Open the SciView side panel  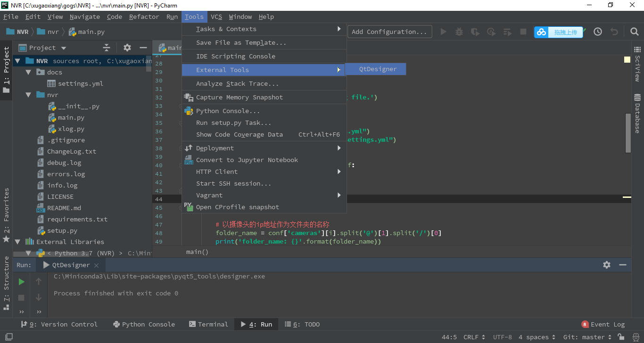[637, 64]
